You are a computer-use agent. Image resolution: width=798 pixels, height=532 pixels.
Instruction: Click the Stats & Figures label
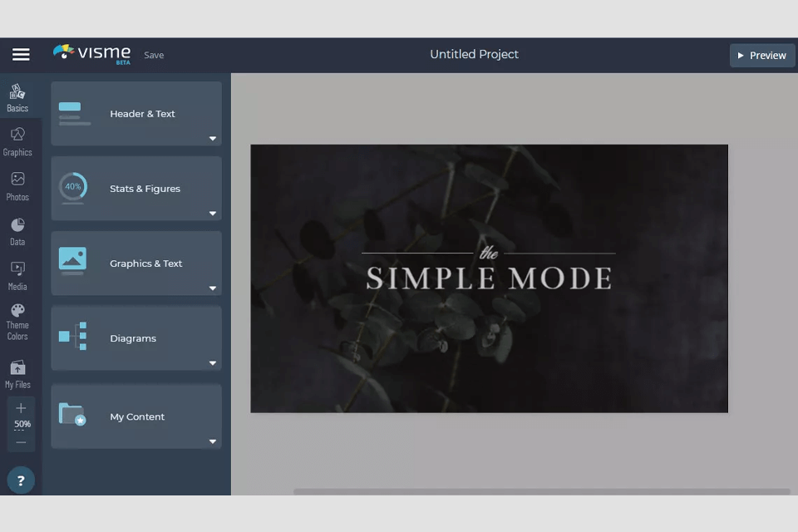(x=145, y=189)
